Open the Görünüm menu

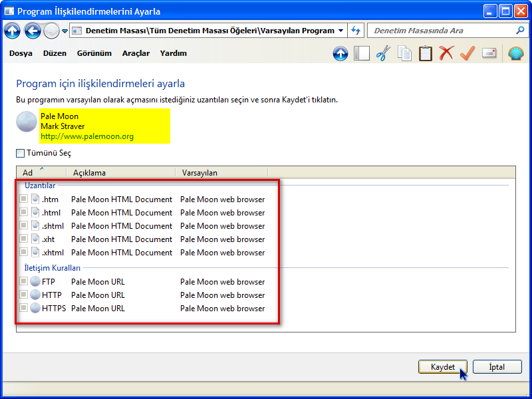(94, 53)
